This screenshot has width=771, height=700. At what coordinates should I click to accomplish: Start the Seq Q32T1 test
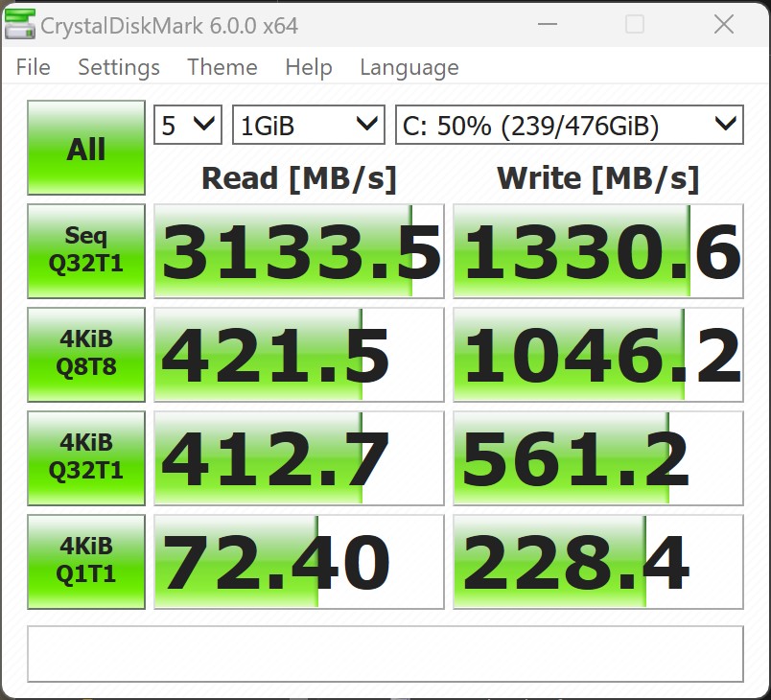(86, 251)
